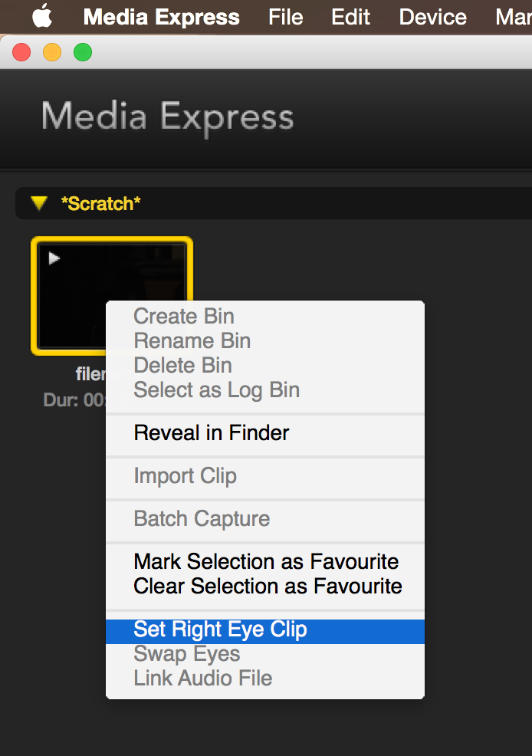Image resolution: width=532 pixels, height=756 pixels.
Task: Click the yellow minimize window button
Action: click(x=52, y=52)
